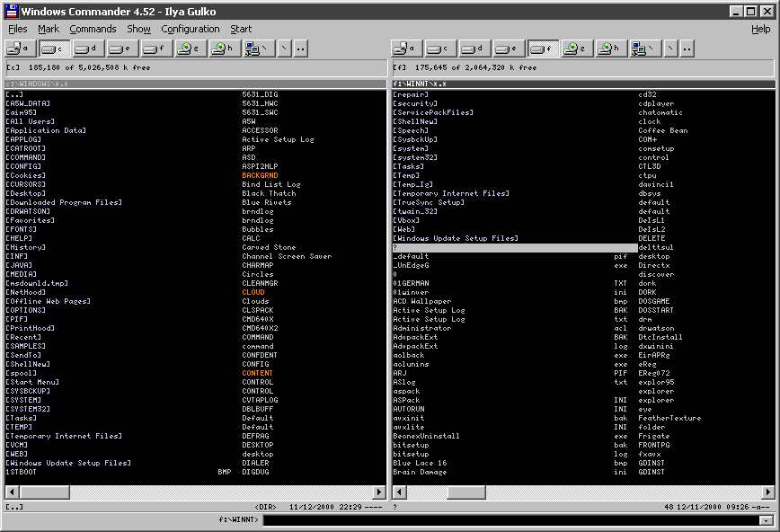The height and width of the screenshot is (532, 780).
Task: Select the Black Thatch file
Action: (269, 193)
